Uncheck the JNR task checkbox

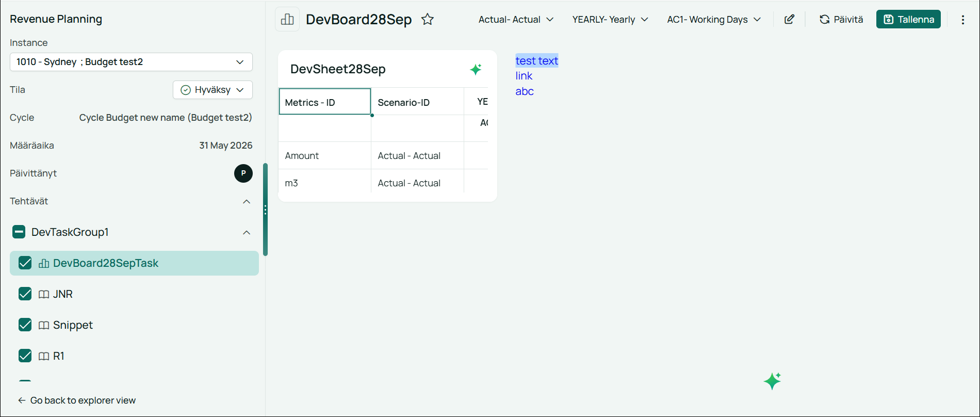point(25,294)
